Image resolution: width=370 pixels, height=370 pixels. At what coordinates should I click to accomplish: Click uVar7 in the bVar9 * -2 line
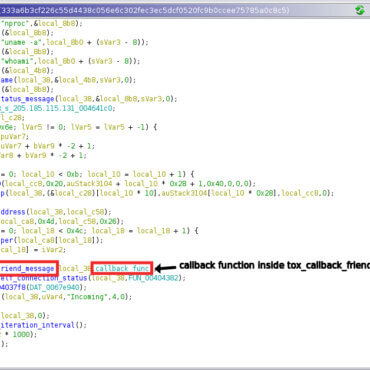pos(11,146)
